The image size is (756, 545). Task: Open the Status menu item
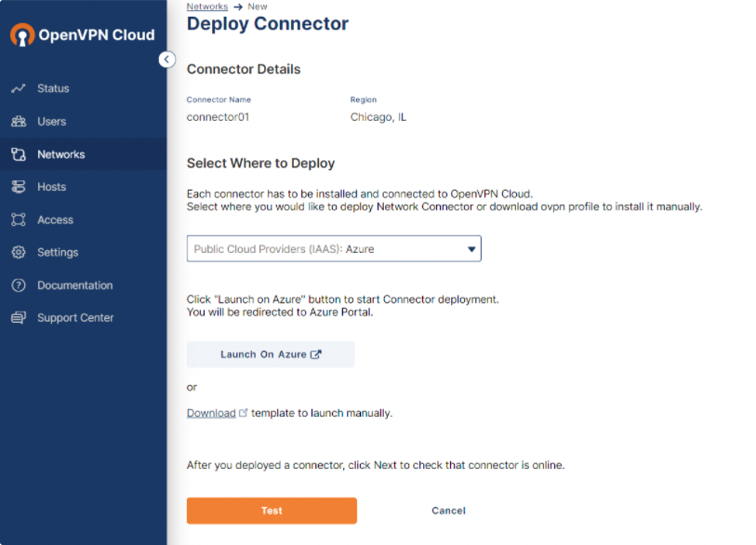pos(53,88)
